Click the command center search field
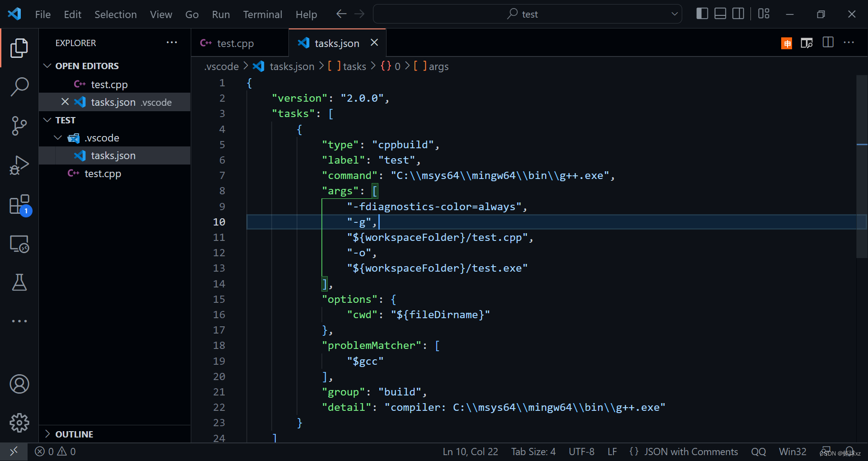 [527, 14]
